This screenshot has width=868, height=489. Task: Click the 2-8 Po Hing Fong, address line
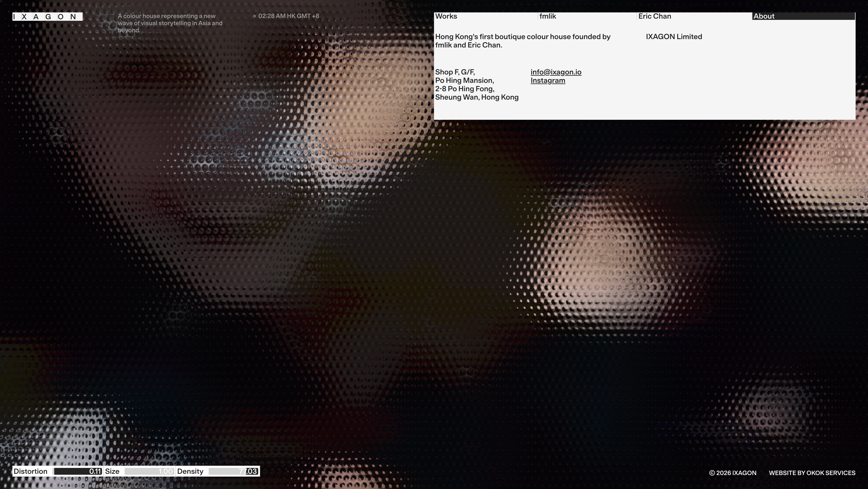point(465,89)
